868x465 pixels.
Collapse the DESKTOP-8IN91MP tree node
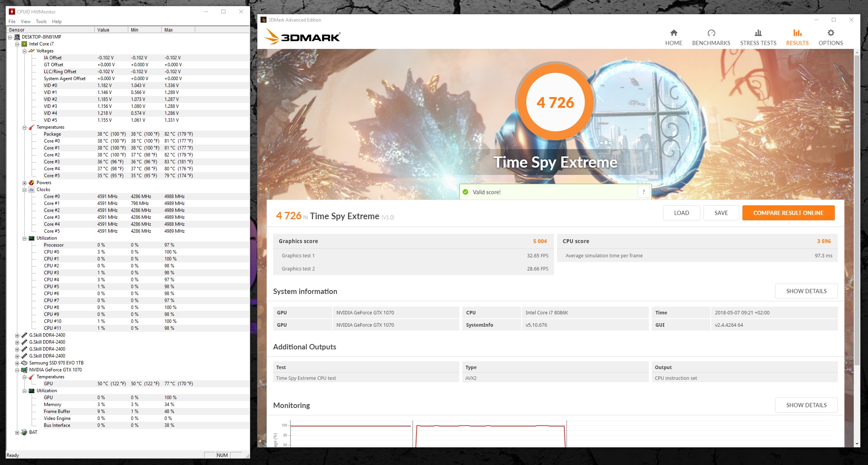tap(10, 37)
